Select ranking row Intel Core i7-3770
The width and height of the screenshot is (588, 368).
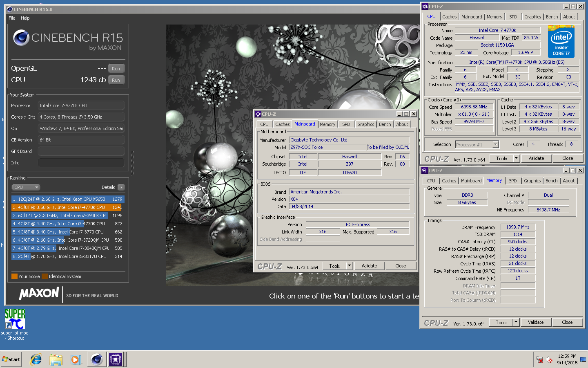click(x=68, y=232)
